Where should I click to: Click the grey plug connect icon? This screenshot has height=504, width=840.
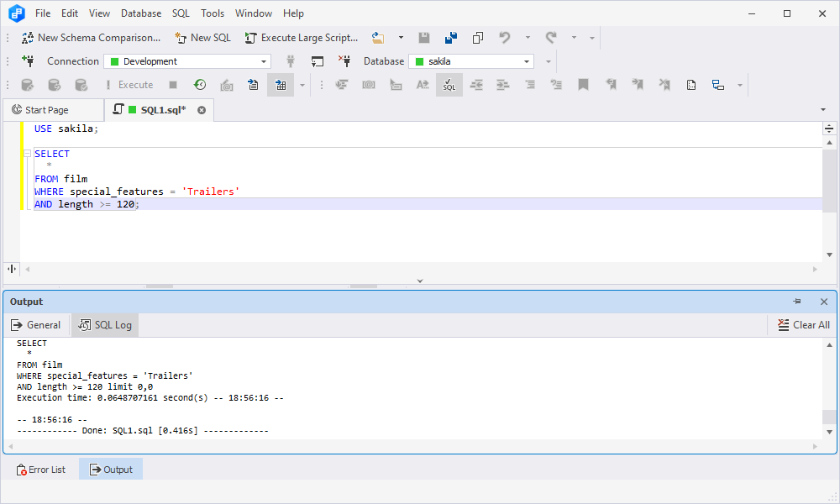pos(291,61)
